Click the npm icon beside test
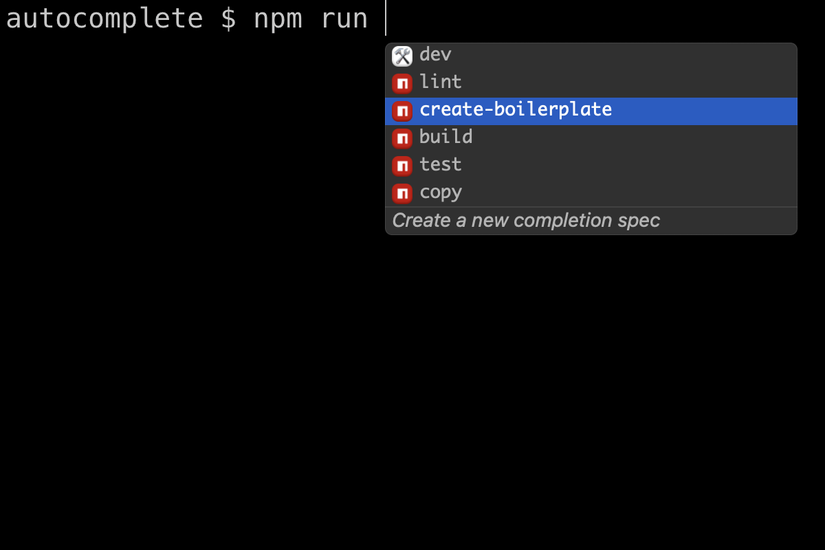 tap(402, 165)
